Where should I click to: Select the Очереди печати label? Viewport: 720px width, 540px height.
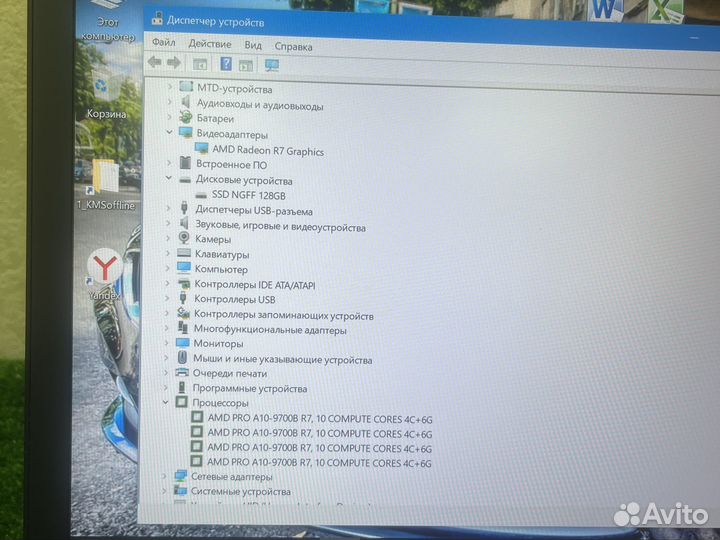(x=230, y=373)
